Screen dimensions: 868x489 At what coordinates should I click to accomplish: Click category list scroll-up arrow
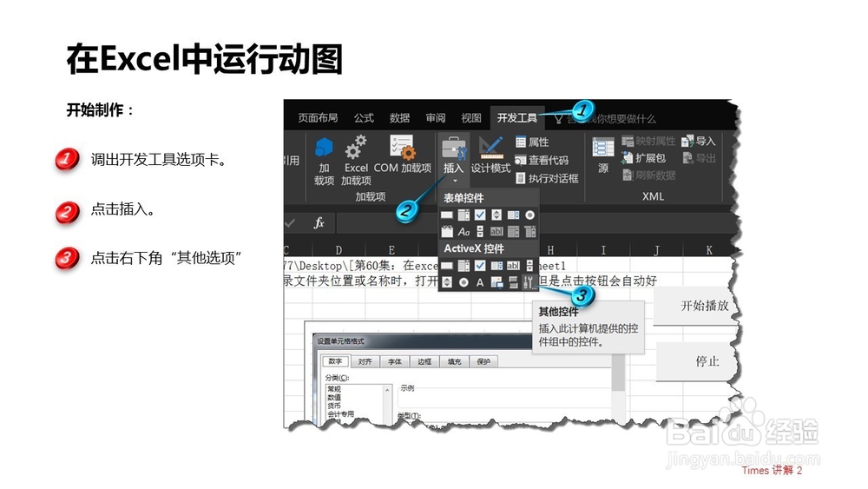tap(387, 390)
